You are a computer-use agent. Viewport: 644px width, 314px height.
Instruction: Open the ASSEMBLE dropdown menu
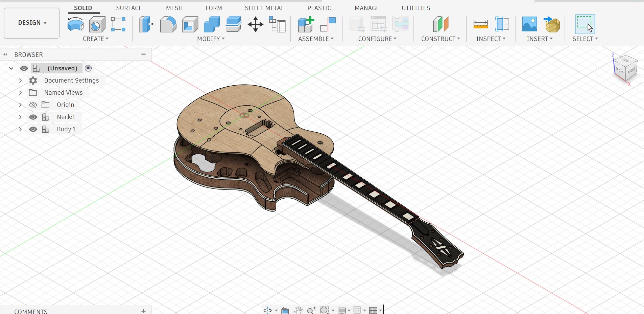tap(316, 39)
